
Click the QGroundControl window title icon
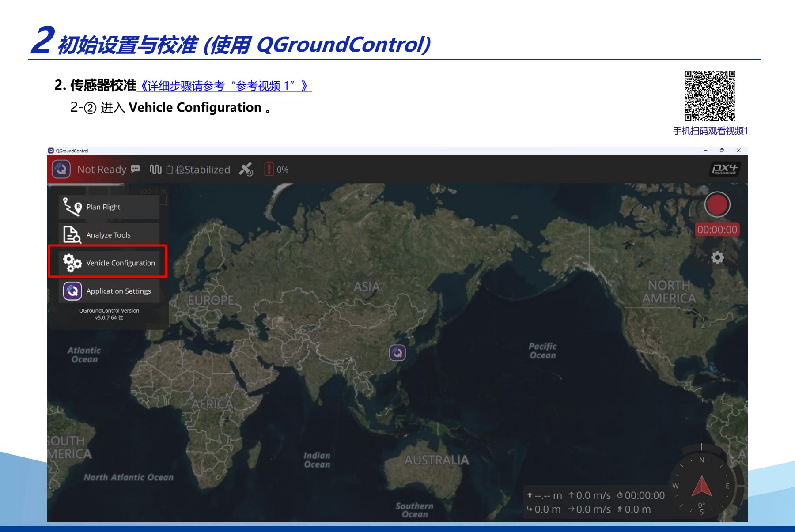(x=51, y=151)
